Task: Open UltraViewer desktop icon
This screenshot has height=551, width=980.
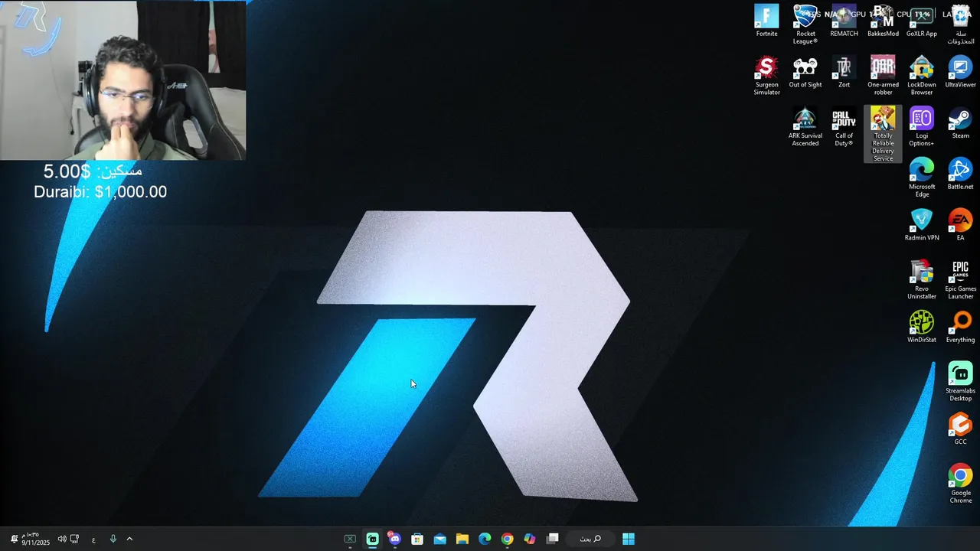Action: coord(960,72)
